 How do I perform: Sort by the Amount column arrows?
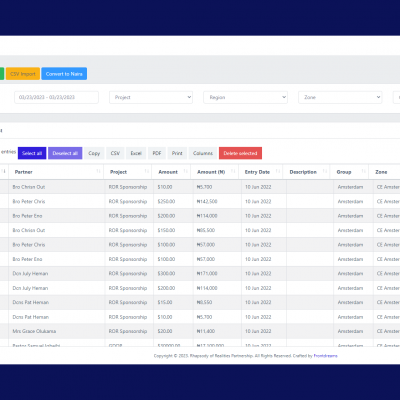point(186,171)
